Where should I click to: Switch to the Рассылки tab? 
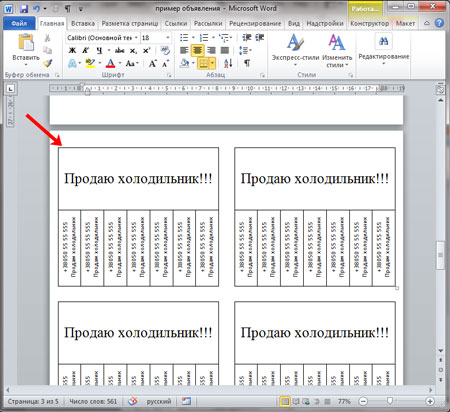pyautogui.click(x=208, y=23)
